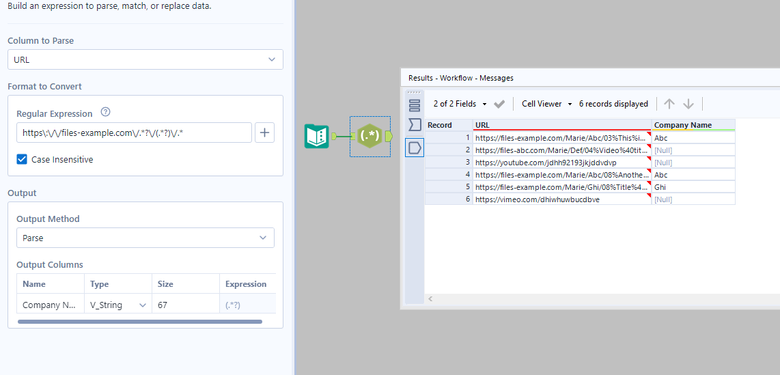Select the Null company cell in record 6
The image size is (780, 375).
(693, 199)
